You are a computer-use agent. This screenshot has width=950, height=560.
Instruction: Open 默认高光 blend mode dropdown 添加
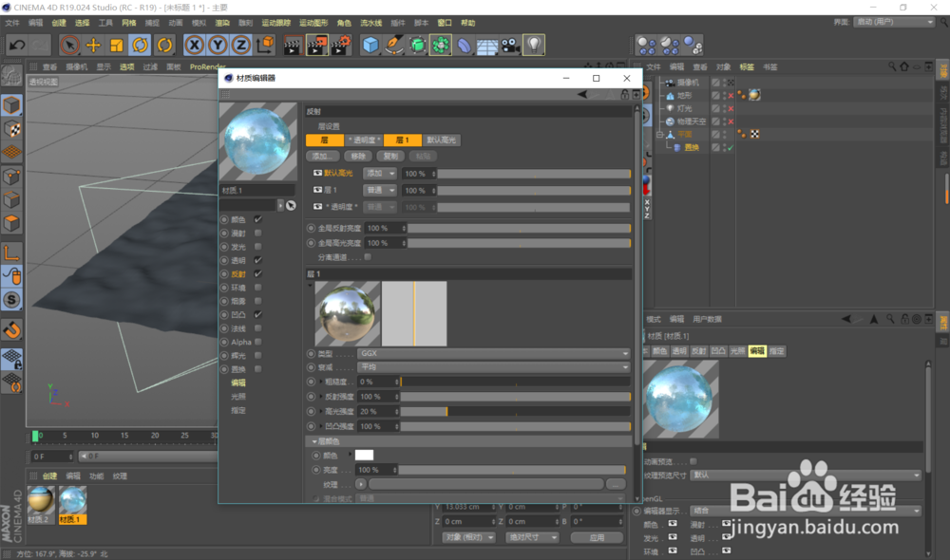click(x=379, y=174)
